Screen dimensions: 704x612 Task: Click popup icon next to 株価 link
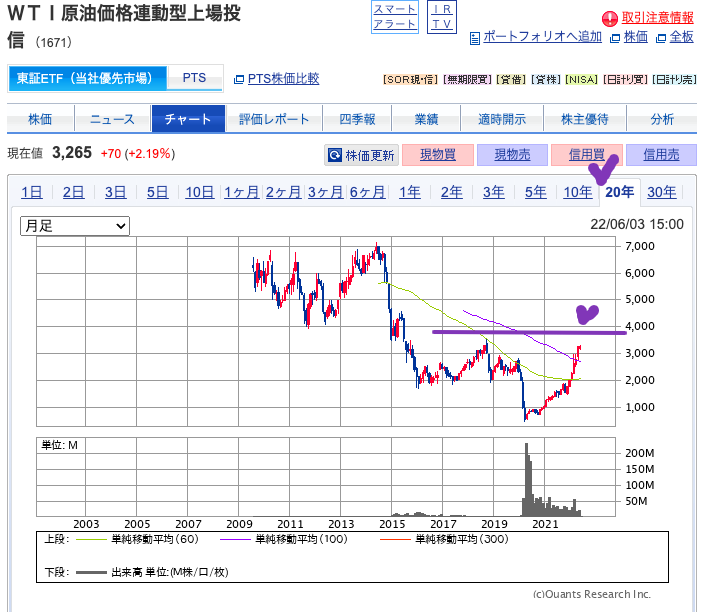pyautogui.click(x=615, y=38)
